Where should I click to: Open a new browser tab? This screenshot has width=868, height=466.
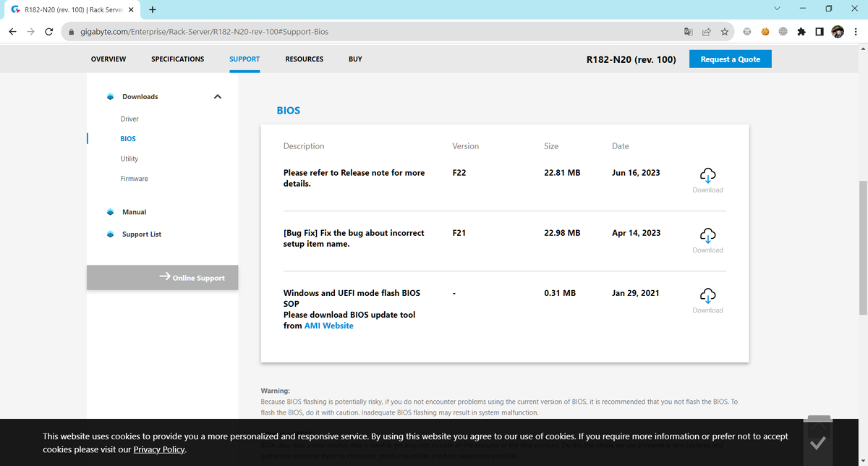point(153,9)
